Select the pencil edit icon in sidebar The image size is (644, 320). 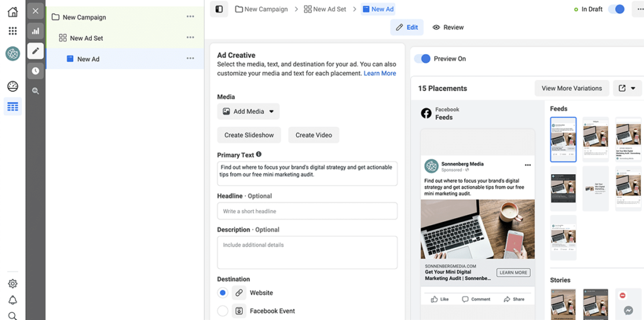tap(35, 50)
